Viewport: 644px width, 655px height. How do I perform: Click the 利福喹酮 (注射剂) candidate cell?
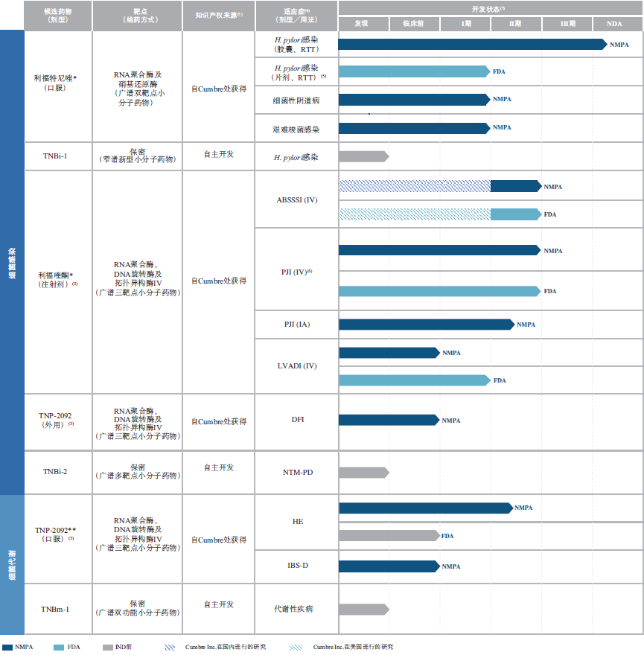pyautogui.click(x=58, y=280)
